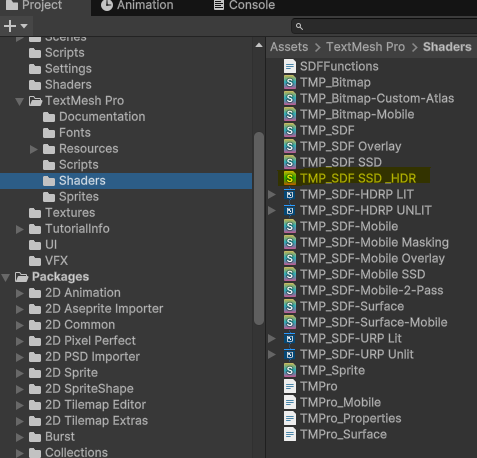This screenshot has width=477, height=458.
Task: Select the Burst package folder
Action: point(52,437)
